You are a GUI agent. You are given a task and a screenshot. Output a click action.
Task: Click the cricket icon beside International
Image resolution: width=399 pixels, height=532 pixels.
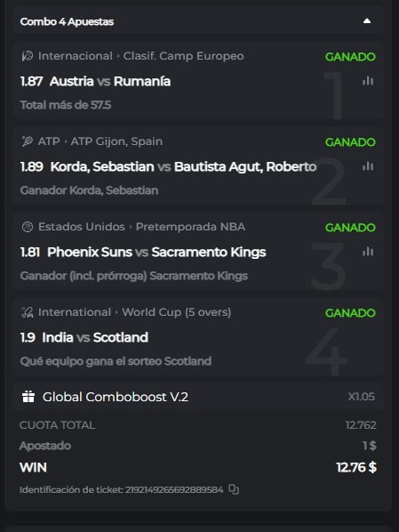click(x=28, y=312)
